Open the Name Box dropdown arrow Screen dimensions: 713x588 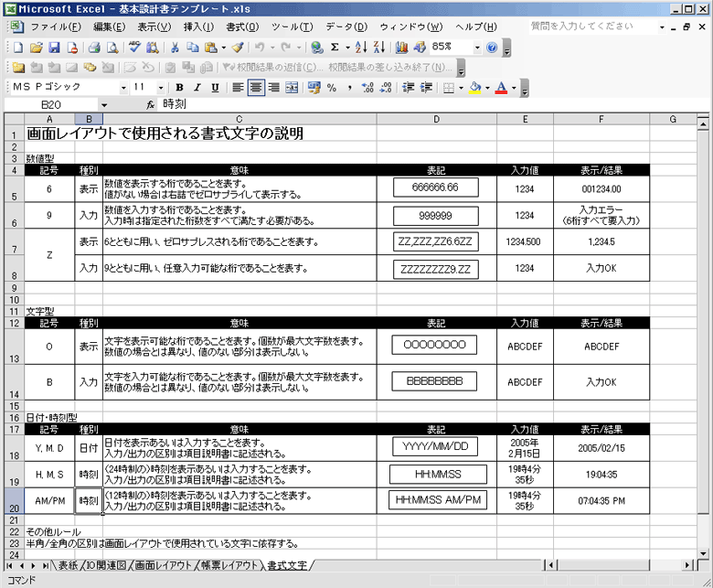(x=104, y=105)
